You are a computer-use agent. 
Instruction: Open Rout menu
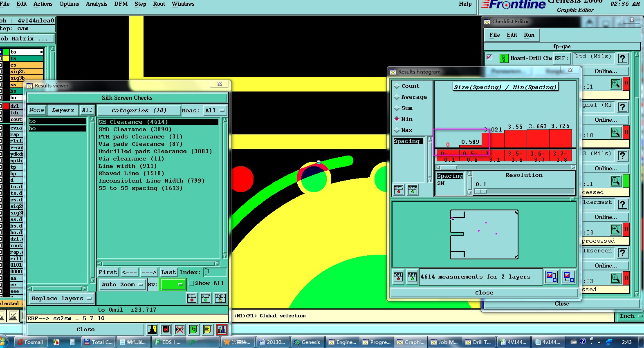pyautogui.click(x=159, y=4)
